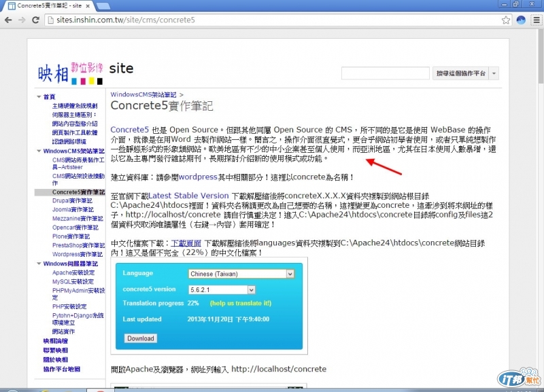Open 首頁 in the sidebar
The width and height of the screenshot is (544, 392).
tap(49, 96)
